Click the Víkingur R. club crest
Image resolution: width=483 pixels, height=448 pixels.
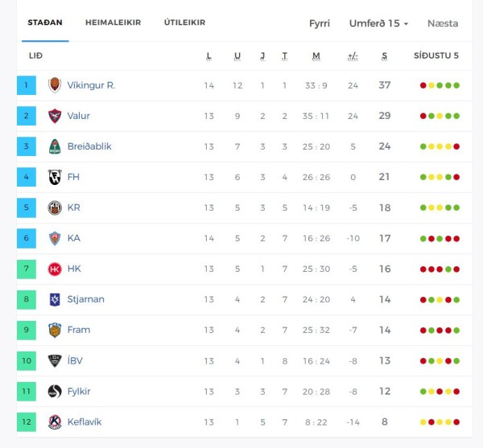pos(55,85)
